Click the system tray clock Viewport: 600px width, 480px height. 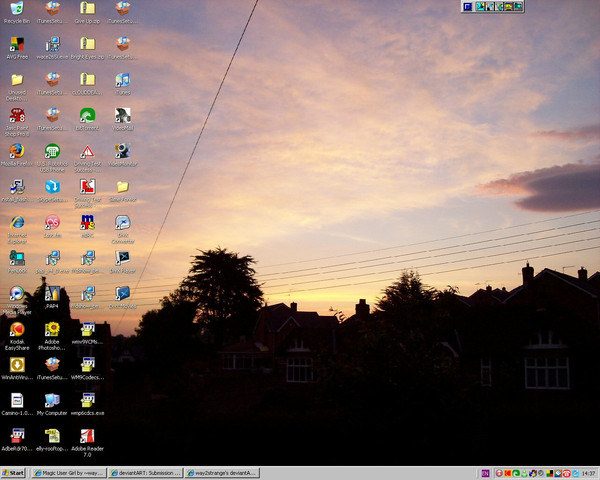[x=587, y=473]
